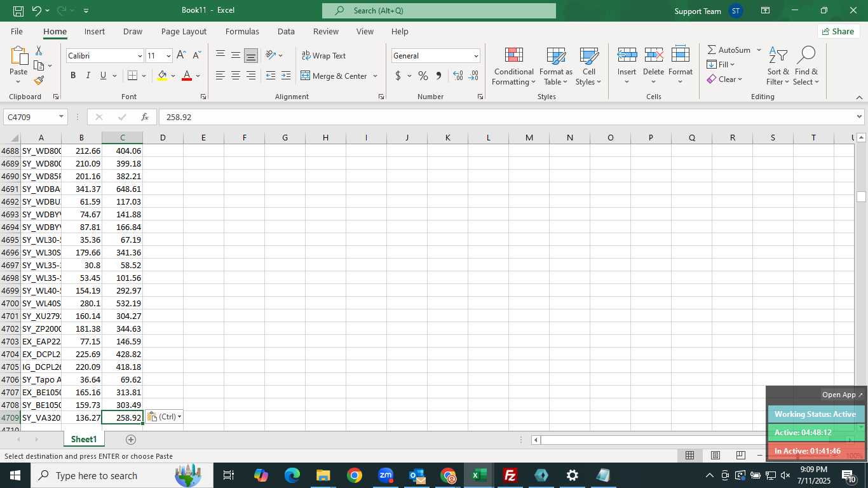
Task: Click Insert Function fx icon
Action: coord(145,117)
